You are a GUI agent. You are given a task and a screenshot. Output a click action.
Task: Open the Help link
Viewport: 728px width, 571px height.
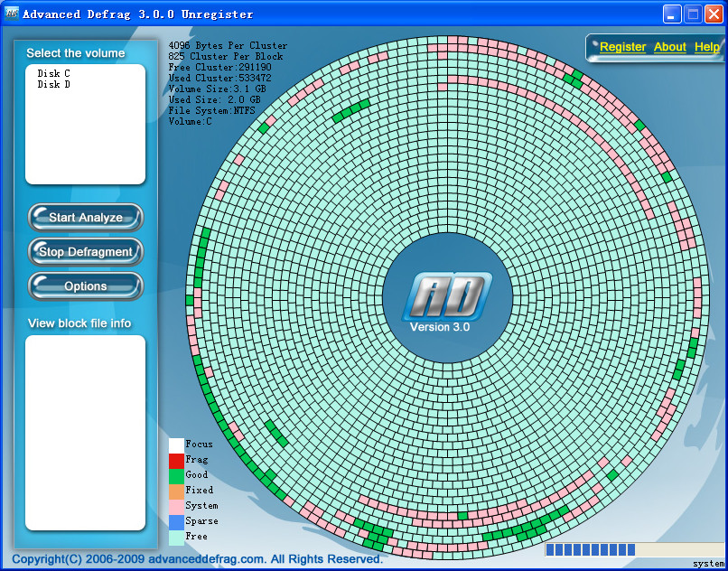pos(707,47)
